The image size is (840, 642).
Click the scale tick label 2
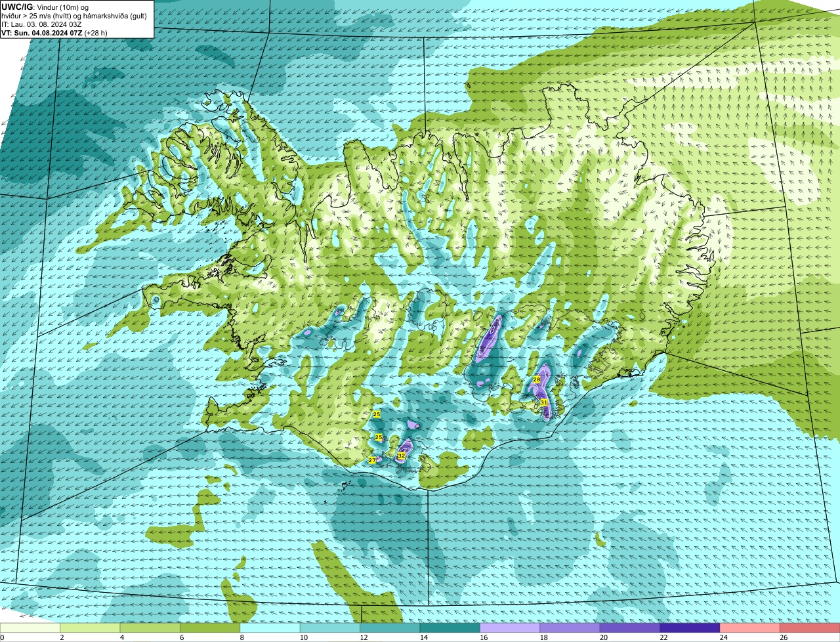61,637
